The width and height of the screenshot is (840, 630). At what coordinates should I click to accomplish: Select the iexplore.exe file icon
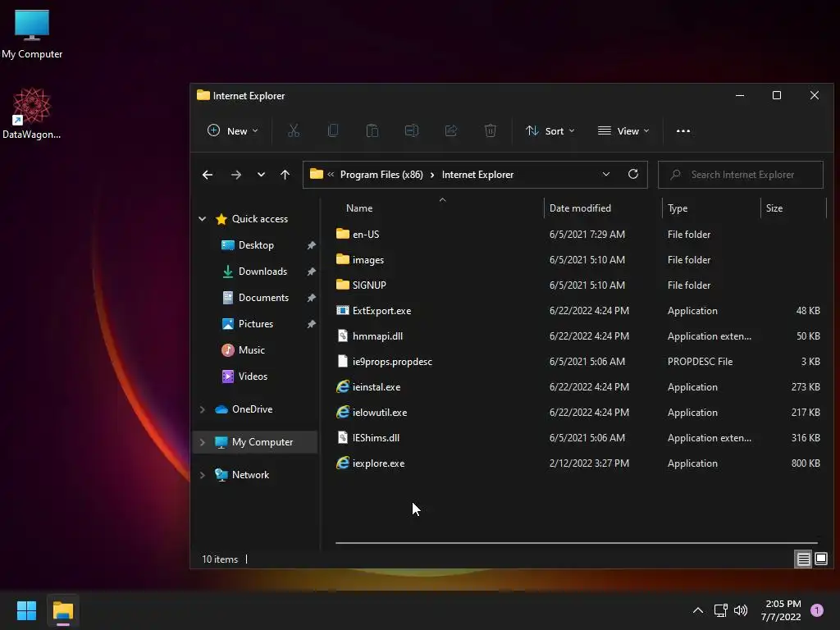click(x=342, y=463)
